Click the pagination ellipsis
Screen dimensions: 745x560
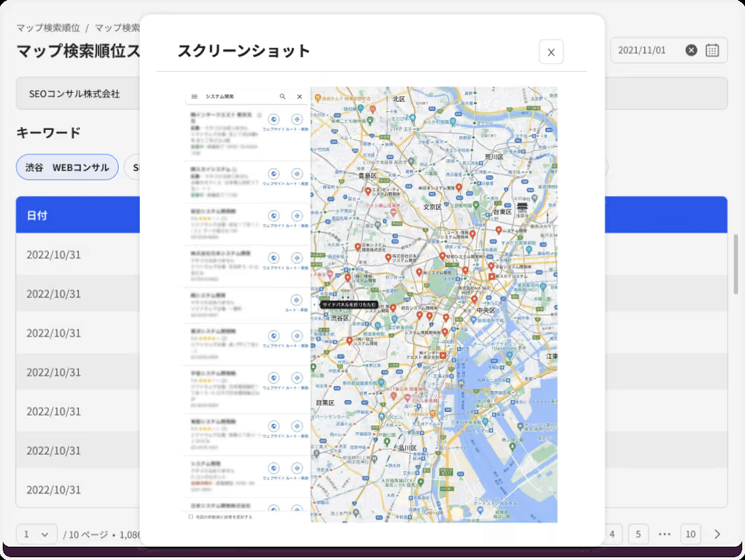664,534
